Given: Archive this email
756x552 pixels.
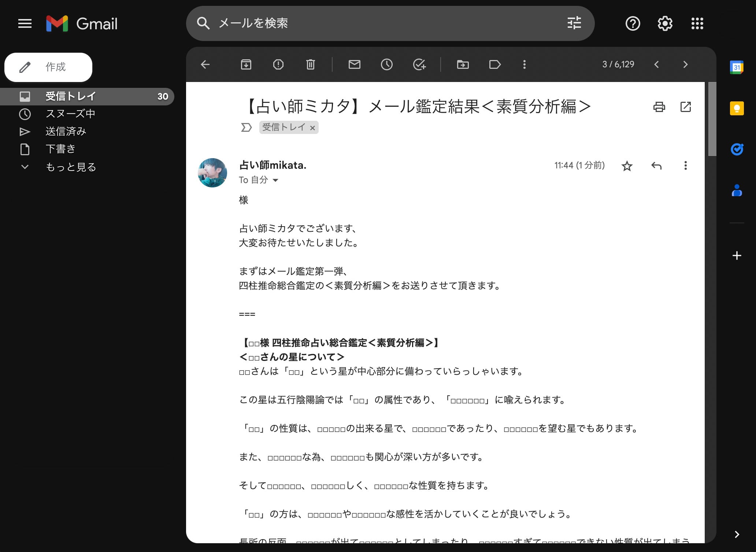Looking at the screenshot, I should click(x=246, y=64).
